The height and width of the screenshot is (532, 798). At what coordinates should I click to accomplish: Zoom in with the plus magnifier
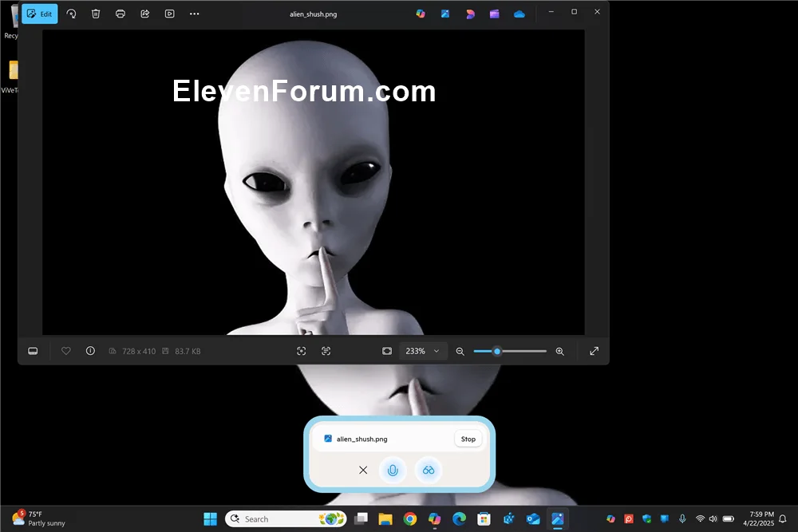tap(560, 352)
